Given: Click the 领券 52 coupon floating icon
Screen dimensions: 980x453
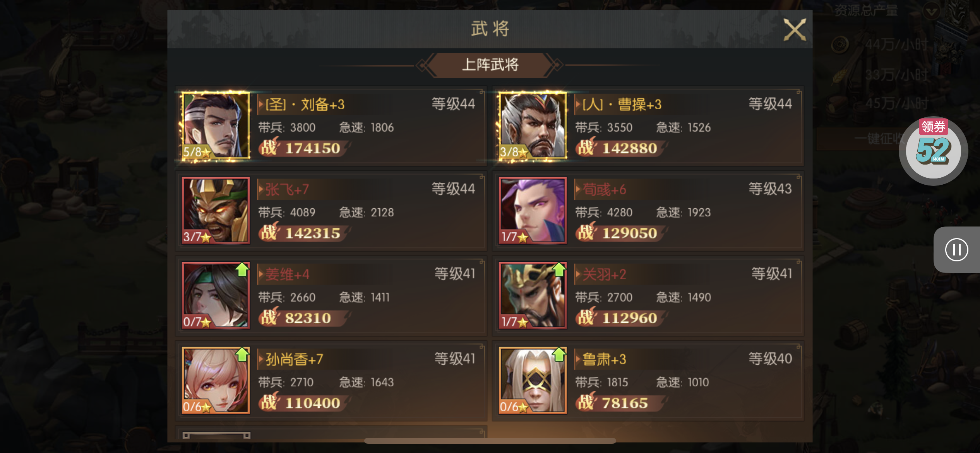Looking at the screenshot, I should pyautogui.click(x=934, y=150).
